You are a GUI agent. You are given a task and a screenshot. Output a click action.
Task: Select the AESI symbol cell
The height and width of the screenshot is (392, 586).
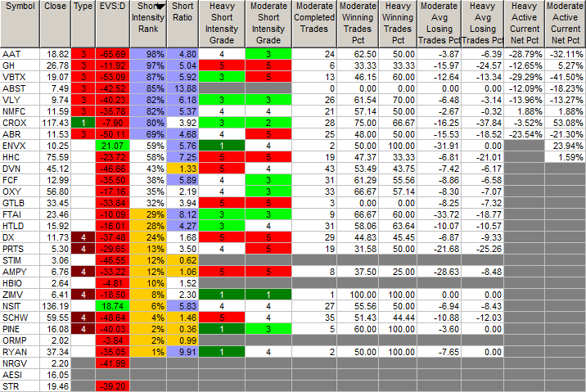pos(20,375)
